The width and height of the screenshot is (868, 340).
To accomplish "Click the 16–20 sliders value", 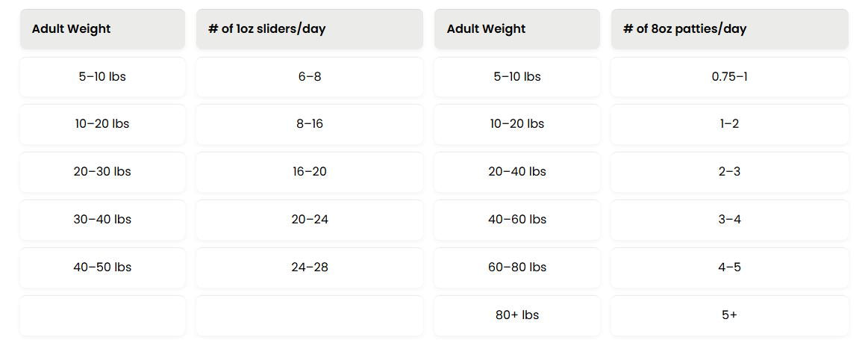I will pos(309,172).
